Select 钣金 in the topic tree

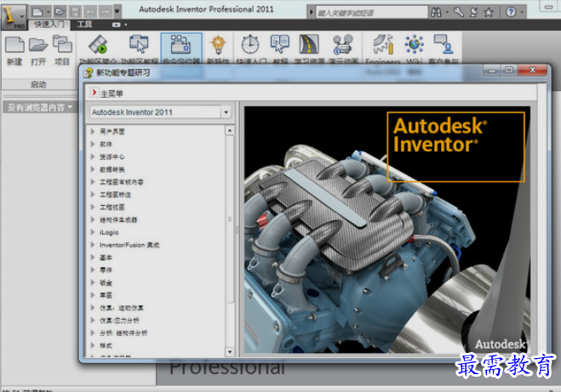click(x=106, y=282)
